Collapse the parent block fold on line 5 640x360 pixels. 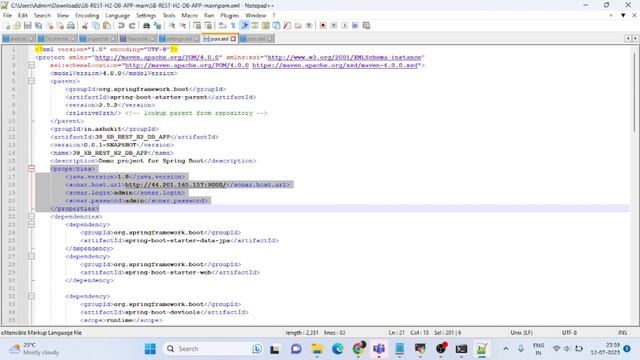click(31, 81)
